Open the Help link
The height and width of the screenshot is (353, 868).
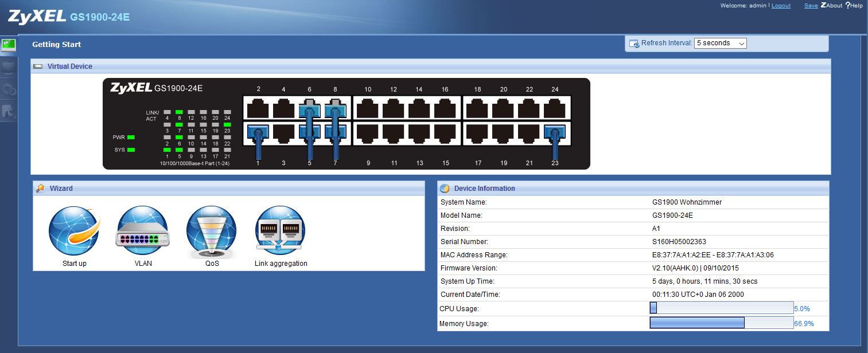854,6
